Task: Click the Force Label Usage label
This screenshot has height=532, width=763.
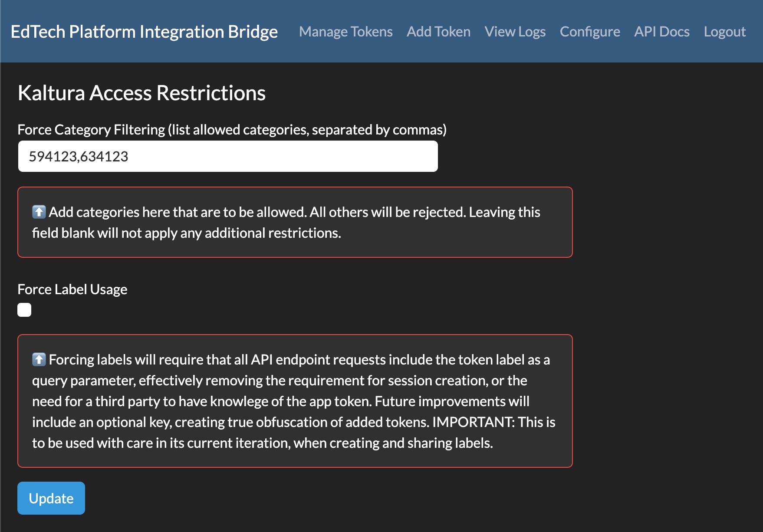Action: (x=72, y=289)
